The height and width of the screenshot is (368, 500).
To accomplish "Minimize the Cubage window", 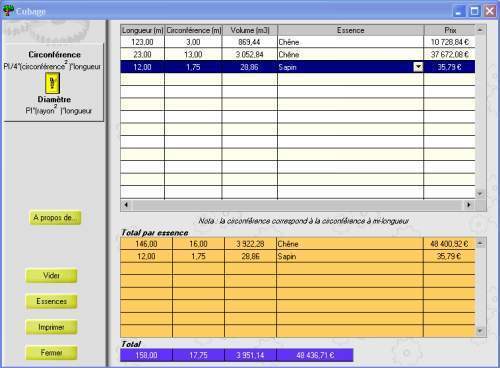I will (x=459, y=11).
